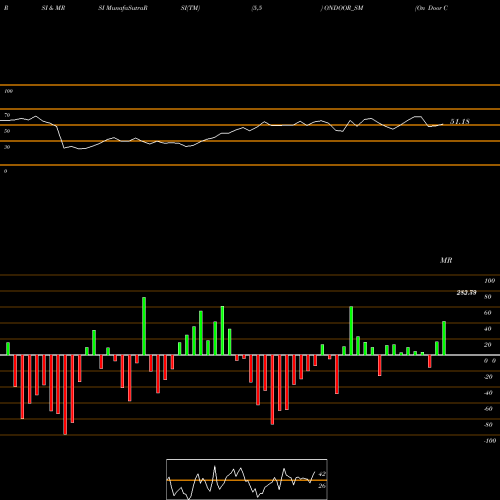The image size is (500, 500).
Task: Click the MR axis label -60
Action: click(488, 409)
